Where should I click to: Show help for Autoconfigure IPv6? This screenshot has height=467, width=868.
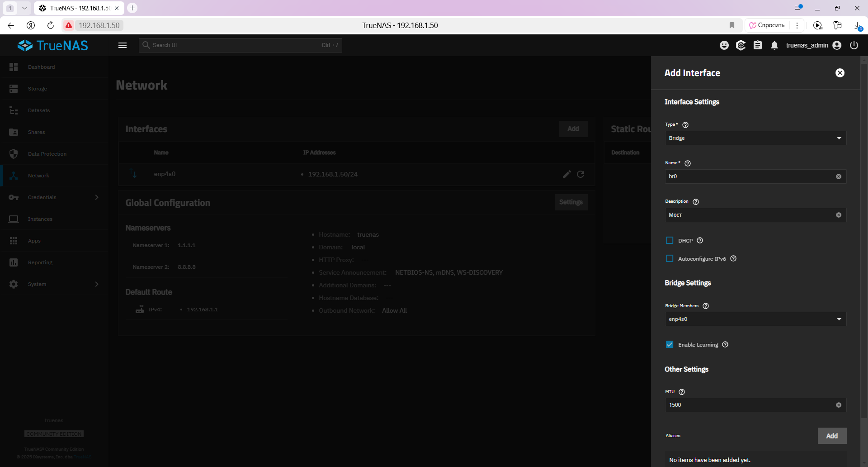(x=733, y=258)
